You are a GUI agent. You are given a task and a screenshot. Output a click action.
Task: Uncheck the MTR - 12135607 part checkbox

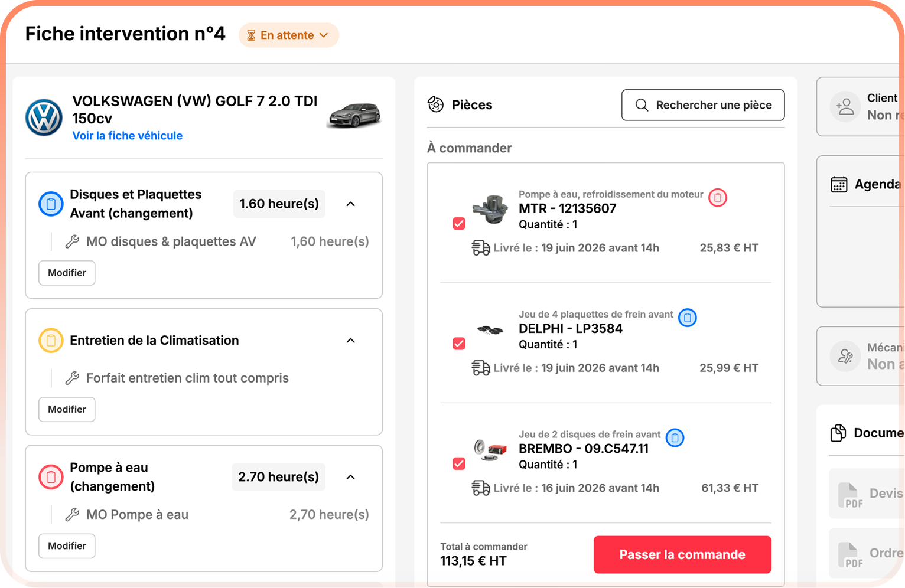459,224
